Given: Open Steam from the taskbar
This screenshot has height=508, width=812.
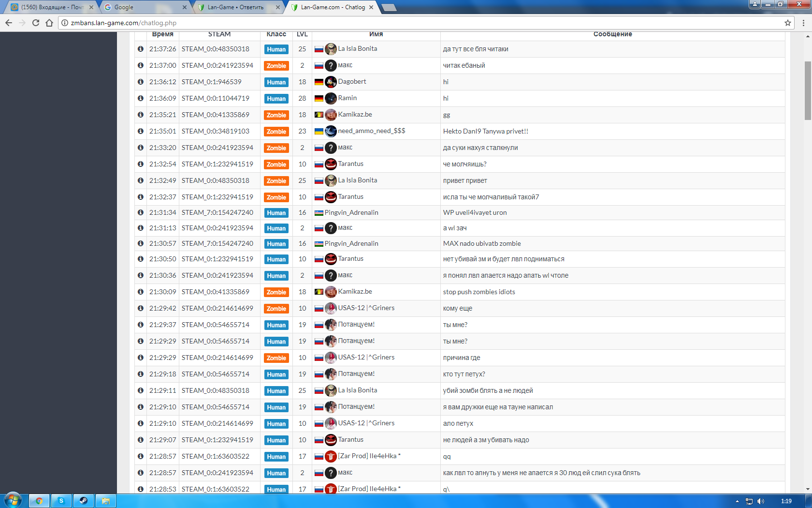Looking at the screenshot, I should pos(83,501).
